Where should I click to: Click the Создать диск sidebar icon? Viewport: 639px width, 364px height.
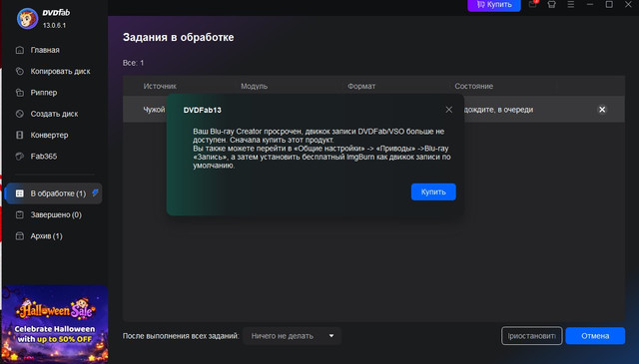pyautogui.click(x=20, y=114)
